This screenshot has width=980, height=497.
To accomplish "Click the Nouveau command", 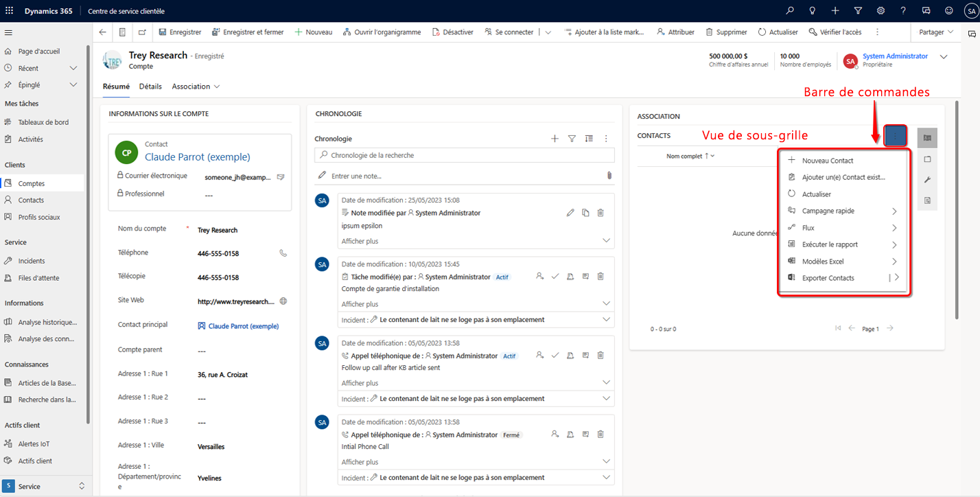I will point(314,32).
